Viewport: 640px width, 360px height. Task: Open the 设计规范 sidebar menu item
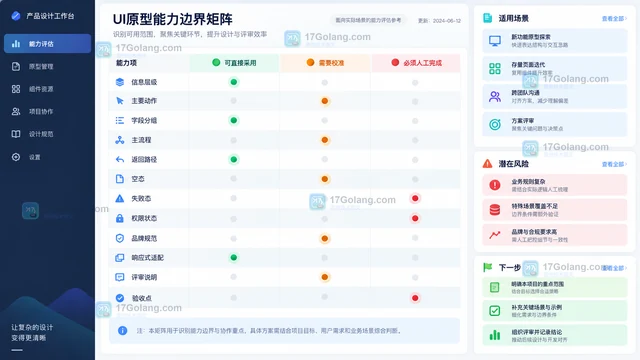[x=47, y=134]
